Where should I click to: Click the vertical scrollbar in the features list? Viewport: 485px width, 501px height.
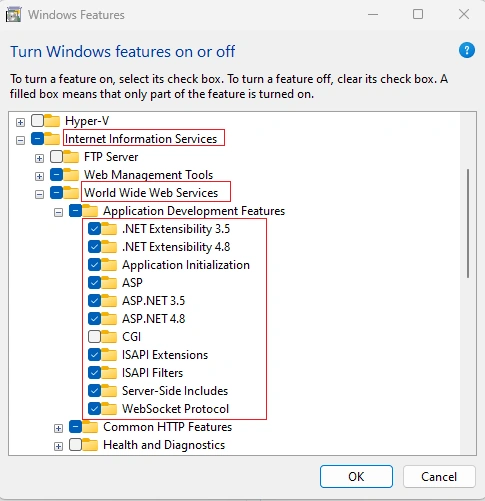point(468,223)
